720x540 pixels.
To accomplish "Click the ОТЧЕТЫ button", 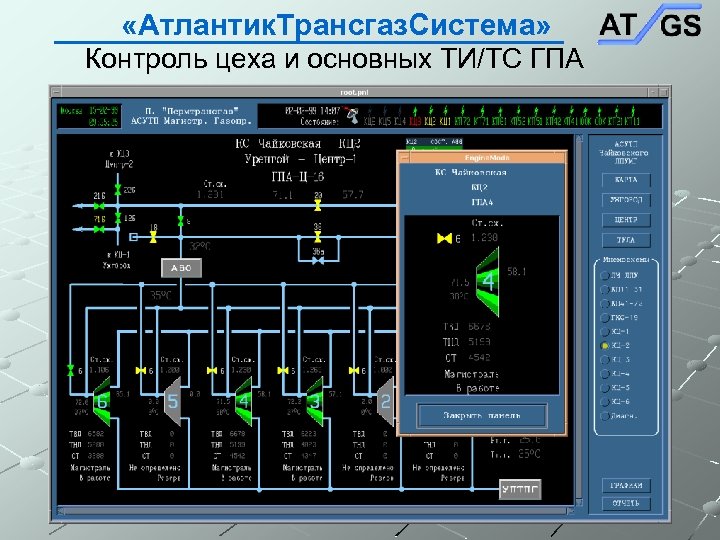I will click(626, 503).
